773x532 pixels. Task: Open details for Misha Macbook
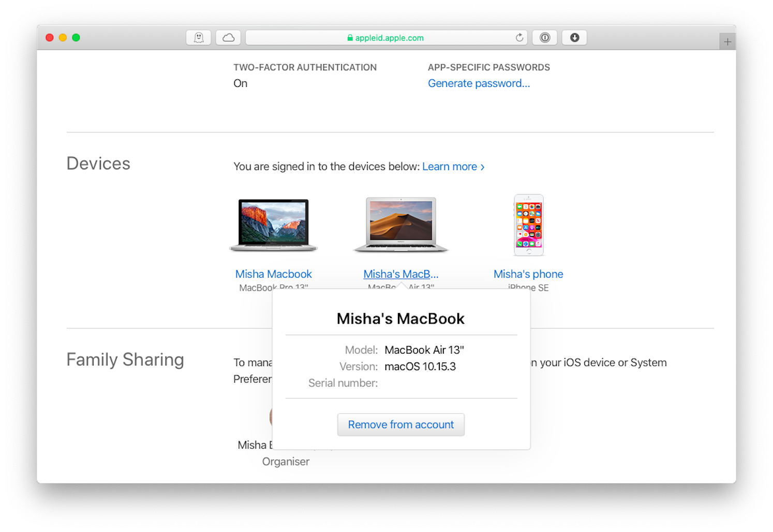[273, 274]
